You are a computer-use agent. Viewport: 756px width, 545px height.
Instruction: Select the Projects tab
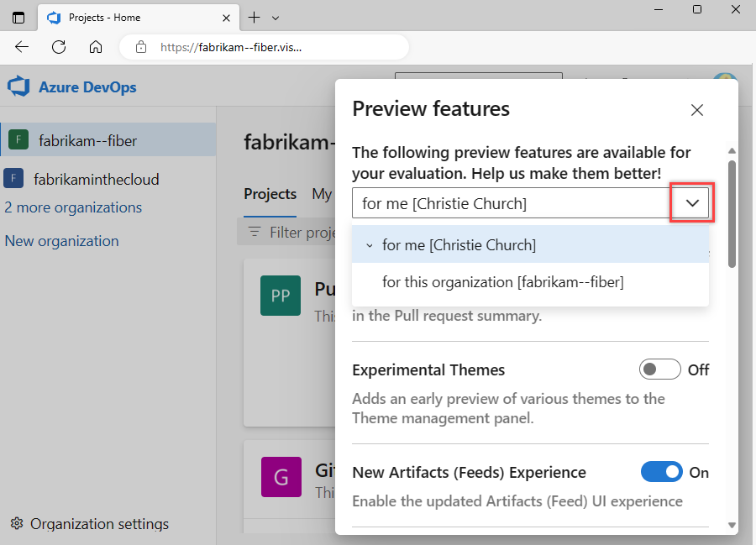(x=270, y=194)
